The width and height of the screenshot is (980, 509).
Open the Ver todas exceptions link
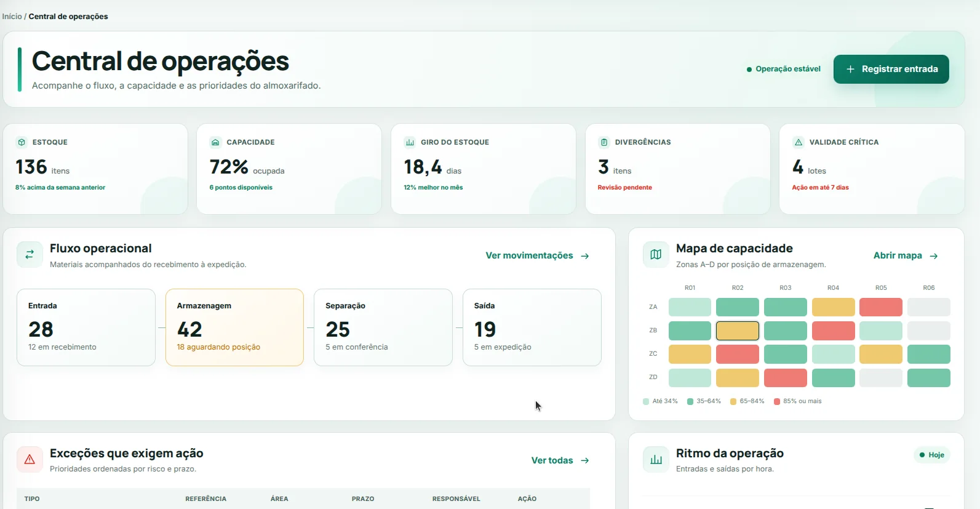560,460
